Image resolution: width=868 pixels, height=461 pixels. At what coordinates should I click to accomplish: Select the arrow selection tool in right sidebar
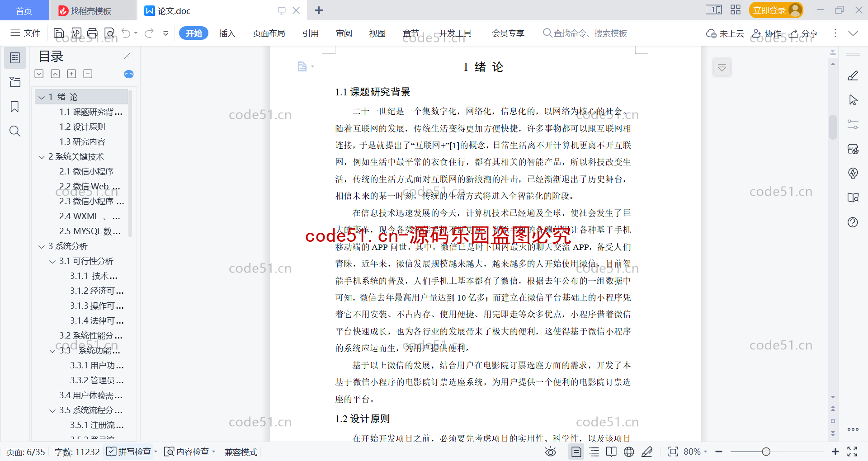coord(853,100)
